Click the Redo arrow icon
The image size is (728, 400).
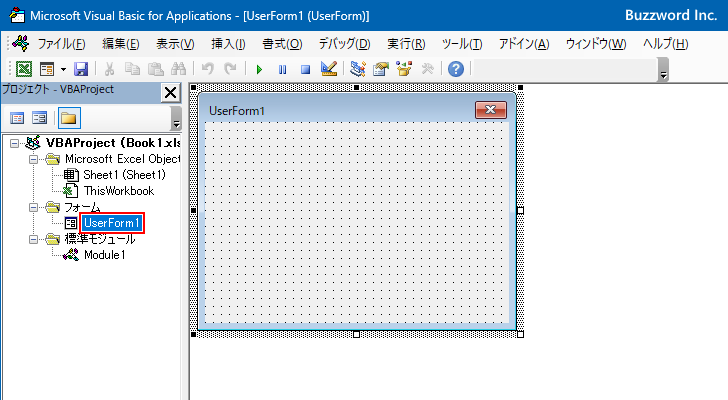click(x=230, y=69)
